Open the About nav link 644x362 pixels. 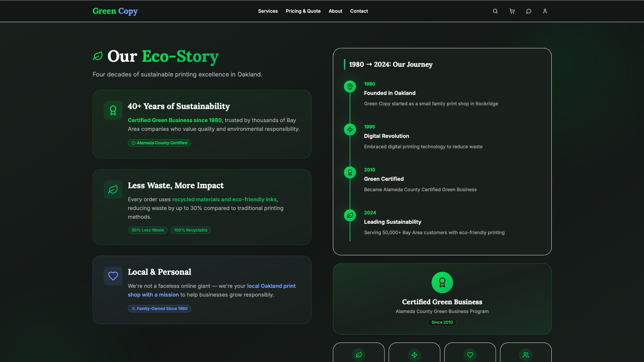[335, 11]
